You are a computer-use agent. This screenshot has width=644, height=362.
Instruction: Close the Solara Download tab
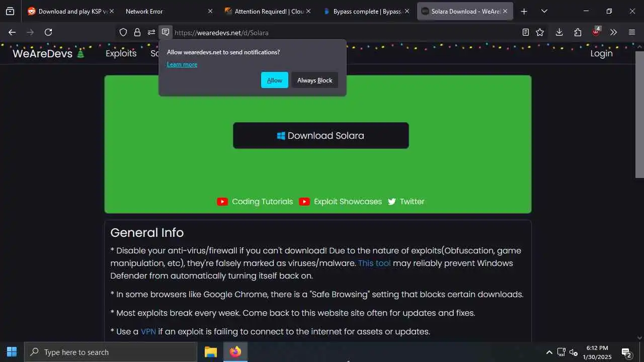tap(505, 11)
